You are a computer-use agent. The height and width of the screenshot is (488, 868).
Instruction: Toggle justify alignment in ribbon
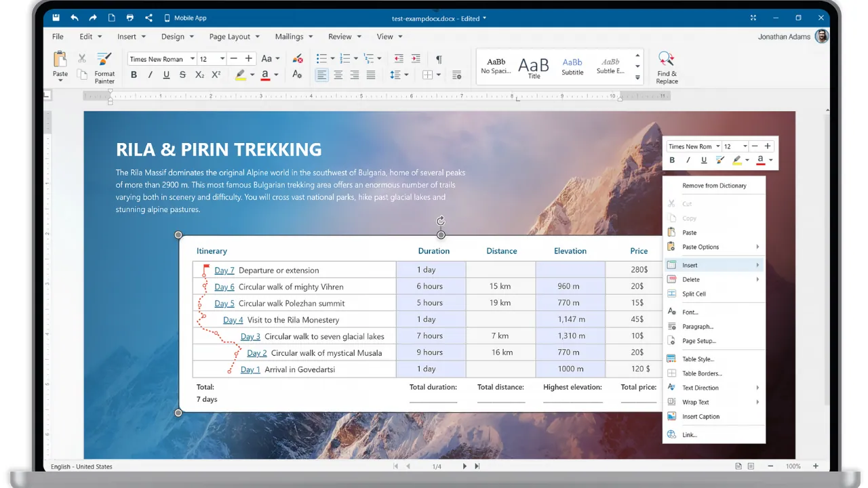371,75
